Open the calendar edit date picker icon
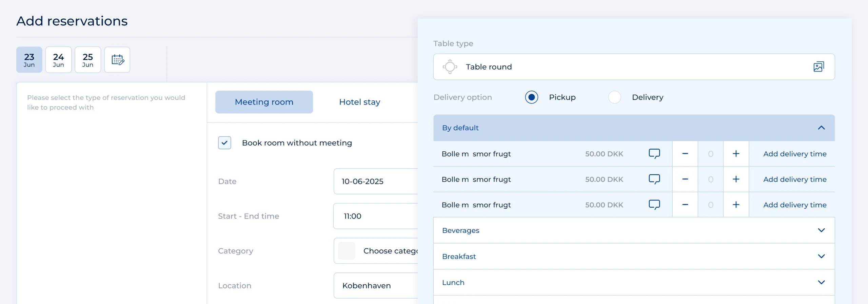Viewport: 868px width, 304px height. (117, 60)
